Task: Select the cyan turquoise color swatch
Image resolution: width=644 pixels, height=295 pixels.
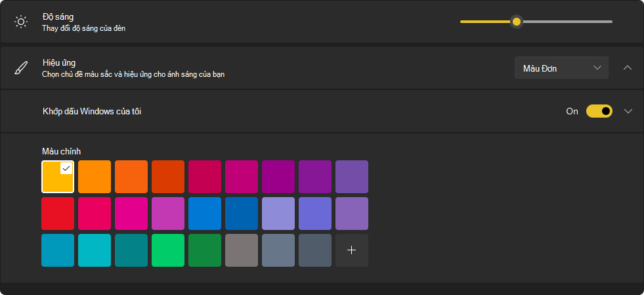Action: coord(95,250)
